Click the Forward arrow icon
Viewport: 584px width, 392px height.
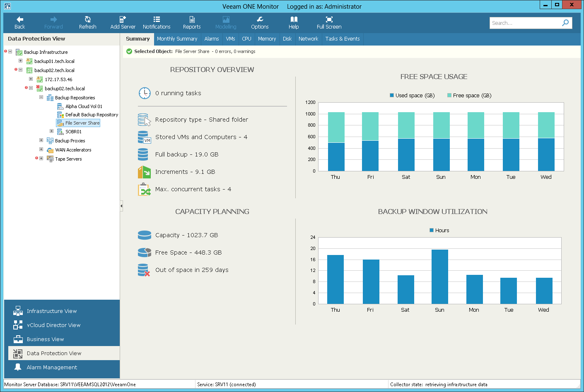(53, 19)
